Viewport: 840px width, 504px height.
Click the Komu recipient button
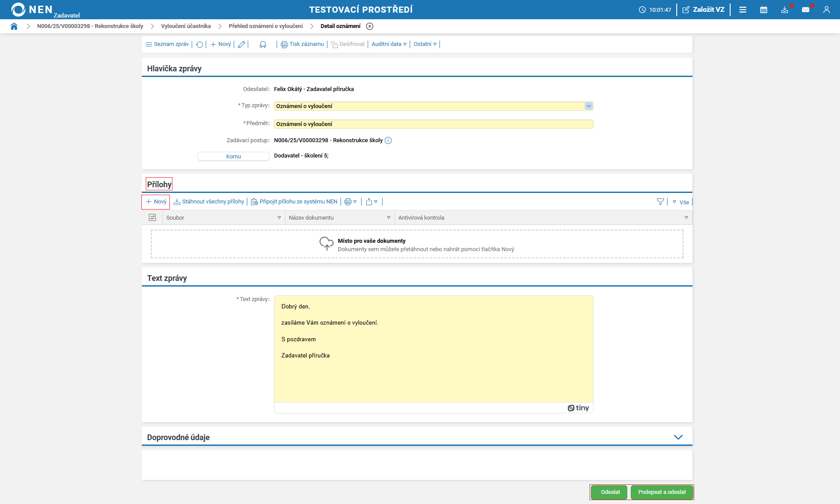233,156
